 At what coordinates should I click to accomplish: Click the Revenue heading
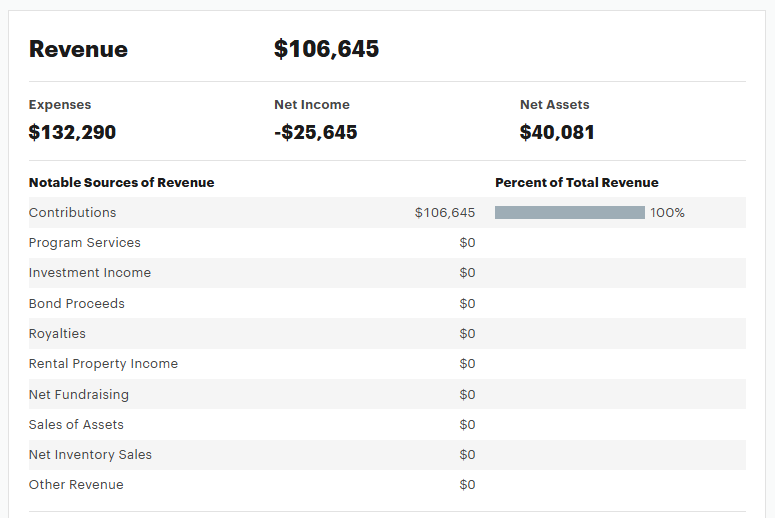click(x=78, y=49)
